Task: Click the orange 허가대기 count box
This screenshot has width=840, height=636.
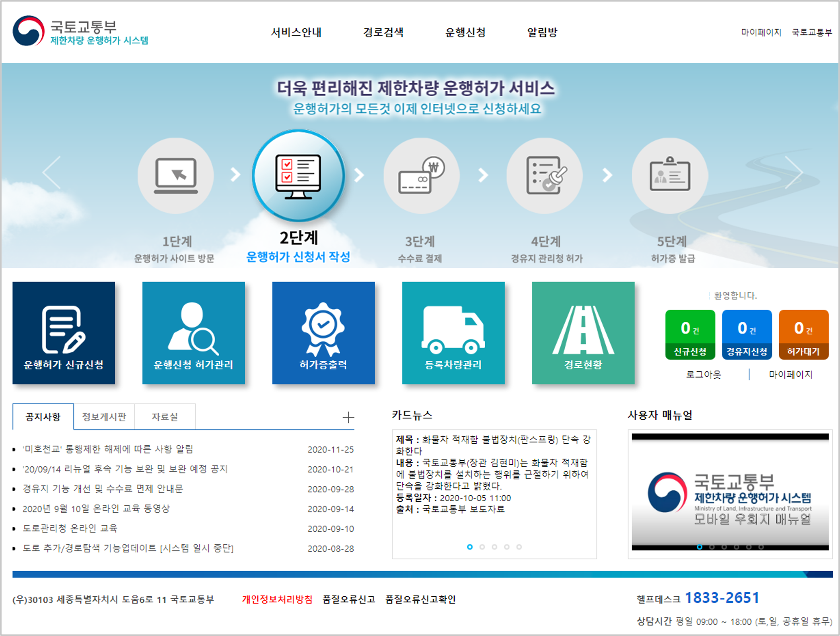Action: [803, 334]
